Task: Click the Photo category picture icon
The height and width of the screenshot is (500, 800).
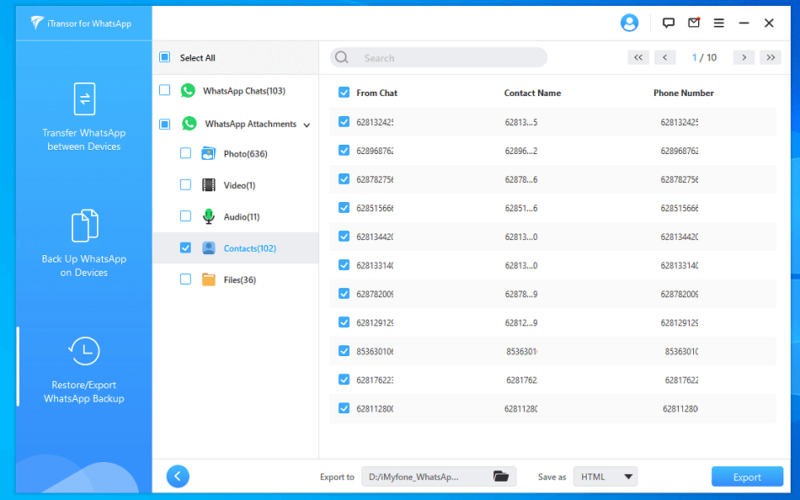Action: pyautogui.click(x=208, y=154)
